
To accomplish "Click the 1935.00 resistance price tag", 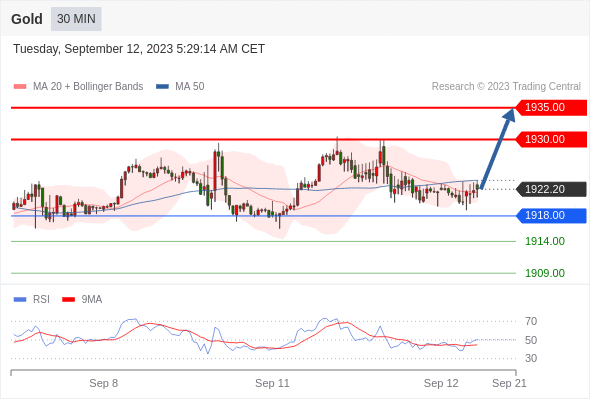I will click(551, 108).
